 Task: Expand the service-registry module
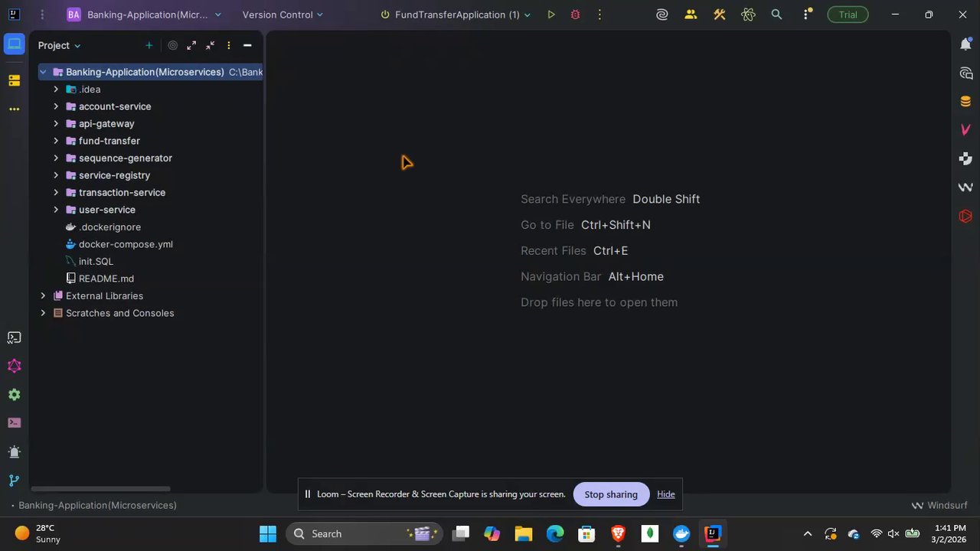click(x=56, y=175)
